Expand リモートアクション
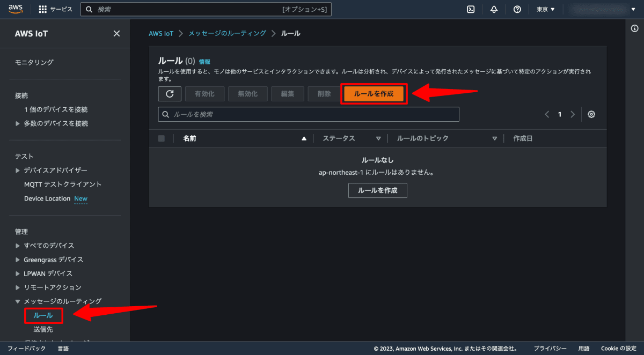The width and height of the screenshot is (644, 355). (x=18, y=287)
